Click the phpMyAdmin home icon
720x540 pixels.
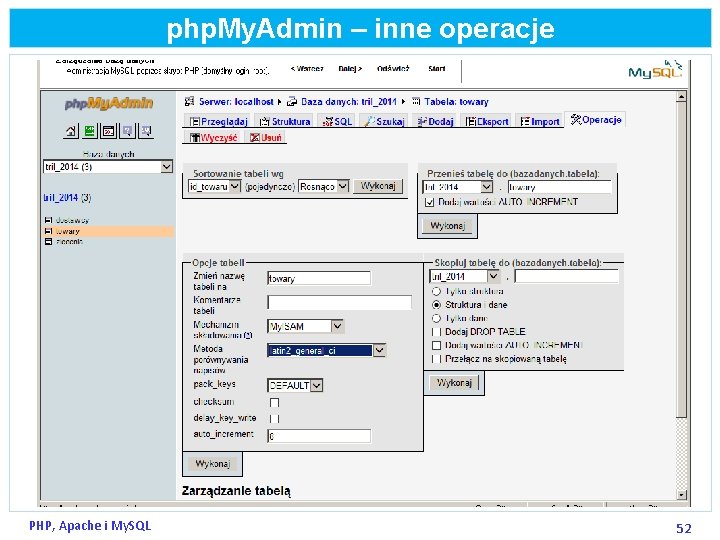71,131
